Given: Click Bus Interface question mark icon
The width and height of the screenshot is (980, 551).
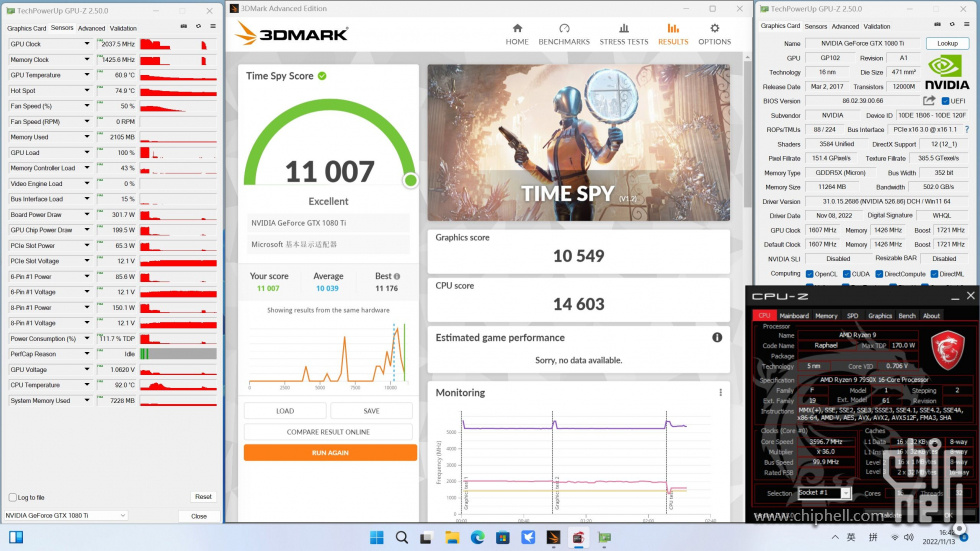Looking at the screenshot, I should pyautogui.click(x=966, y=129).
